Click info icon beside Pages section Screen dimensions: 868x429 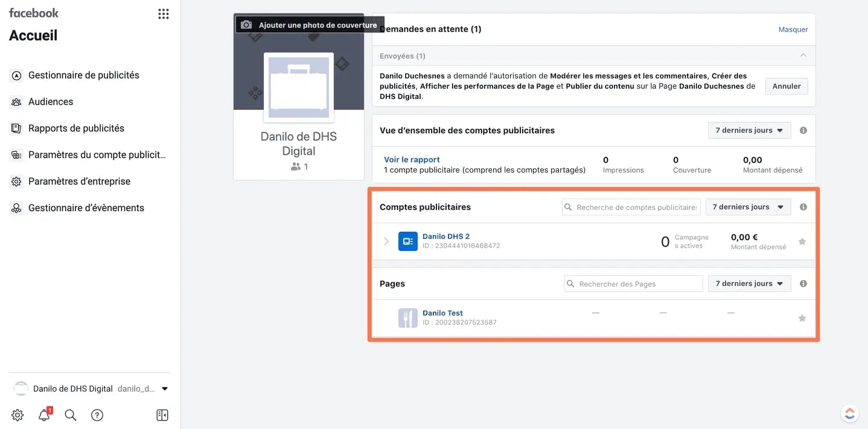(x=803, y=284)
